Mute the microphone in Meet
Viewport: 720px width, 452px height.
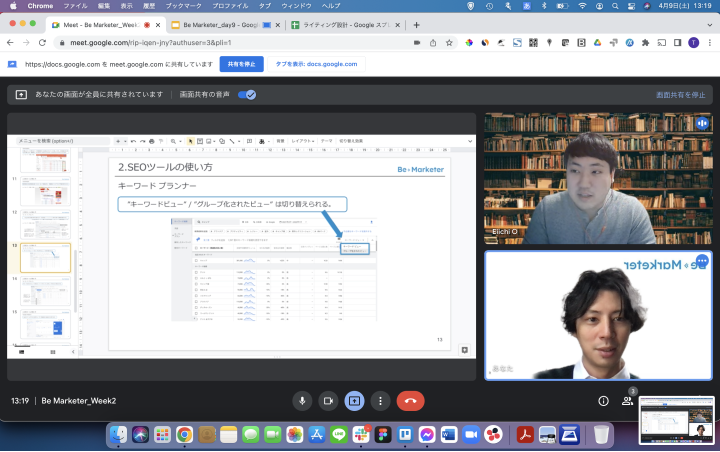pyautogui.click(x=301, y=400)
